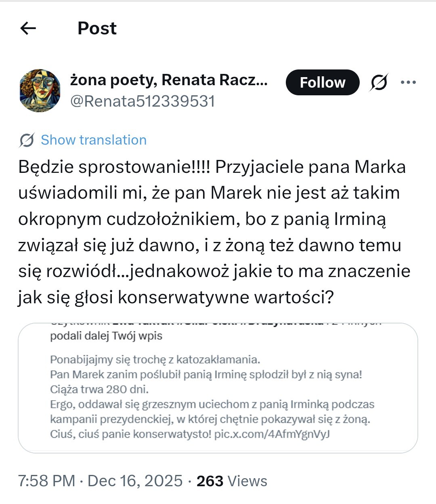
Task: Click the line Ponabijajmy się trochę z katozakłamania
Action: (155, 359)
